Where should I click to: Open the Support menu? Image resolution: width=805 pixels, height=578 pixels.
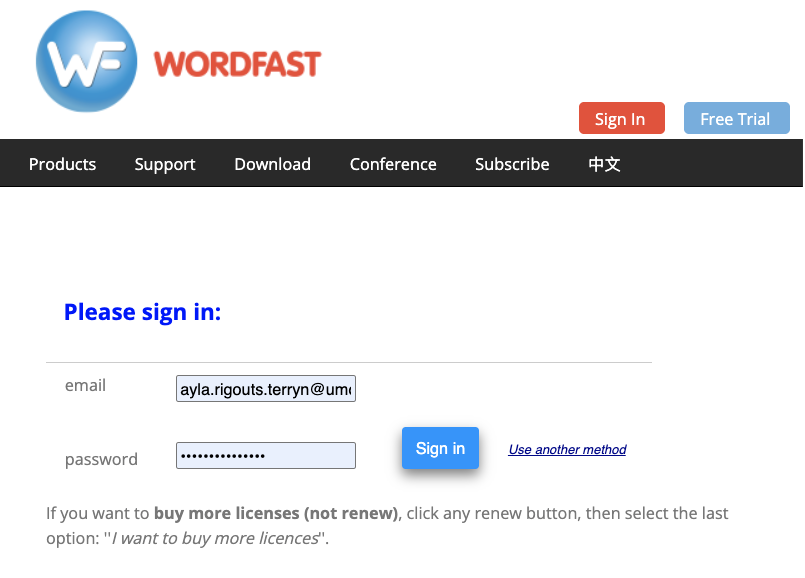click(165, 164)
